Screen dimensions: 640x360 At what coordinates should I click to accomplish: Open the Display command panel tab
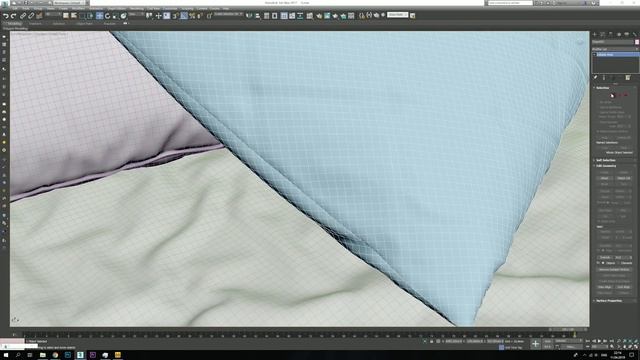627,34
